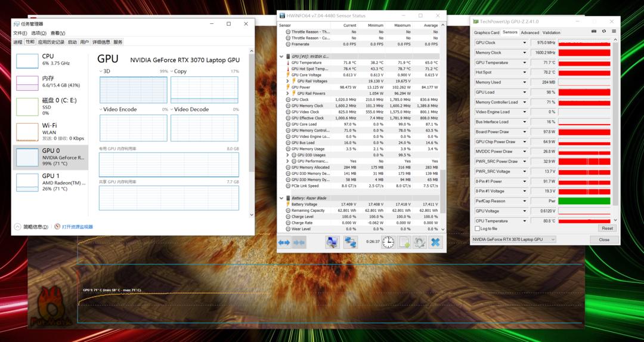644x342 pixels.
Task: Open GPU-Z hamburger menu icon
Action: coord(614,31)
